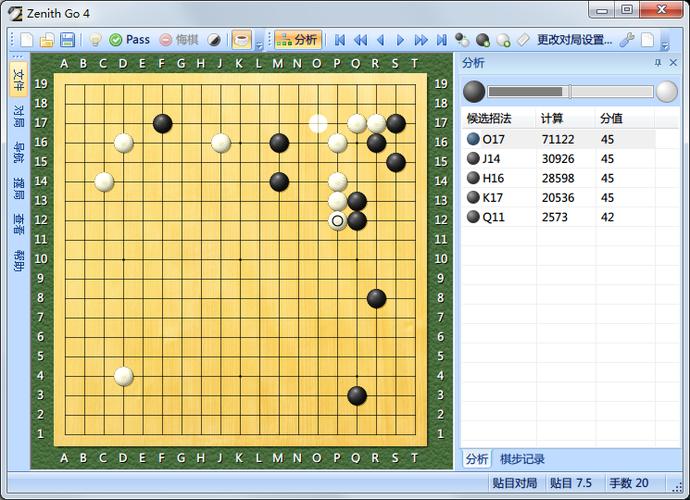
Task: Open the 查看 sidebar tab
Action: [19, 224]
